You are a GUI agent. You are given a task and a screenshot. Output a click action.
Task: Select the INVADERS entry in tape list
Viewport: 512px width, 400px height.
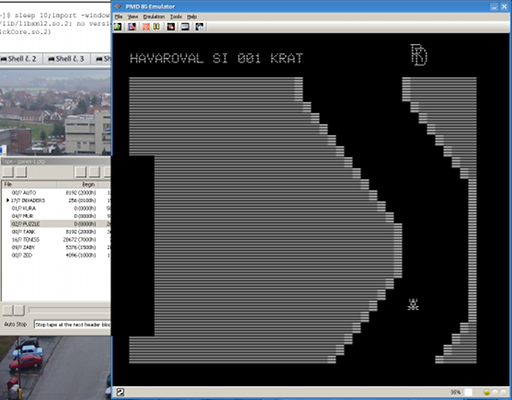tap(28, 200)
